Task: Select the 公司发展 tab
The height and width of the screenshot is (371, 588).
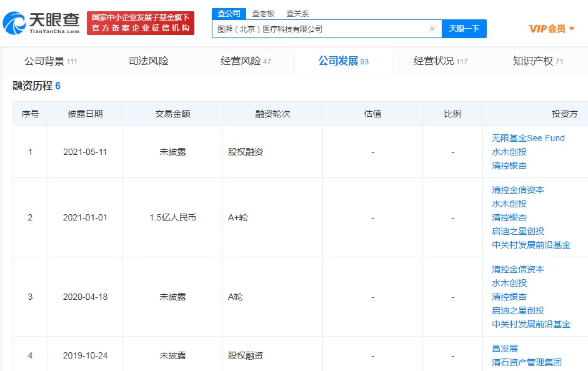Action: (x=343, y=61)
